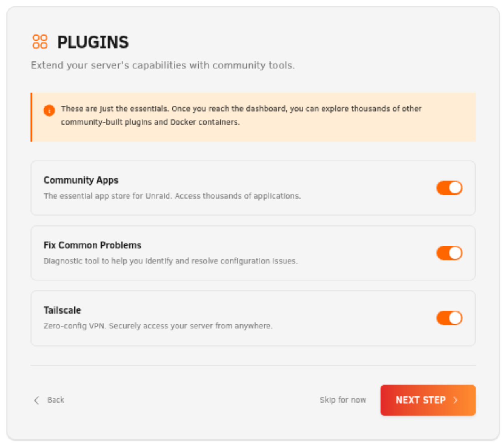This screenshot has height=447, width=504.
Task: Go Back to the previous step
Action: (x=56, y=400)
